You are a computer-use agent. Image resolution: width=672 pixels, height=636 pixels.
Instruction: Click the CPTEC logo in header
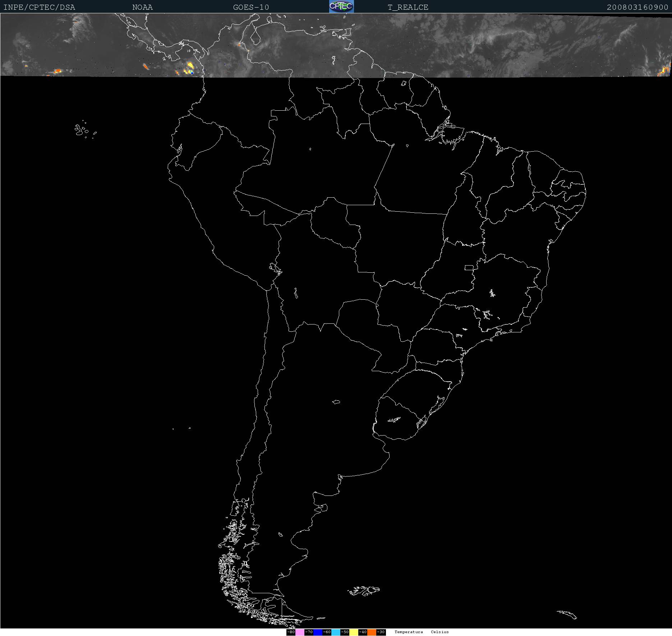tap(341, 6)
